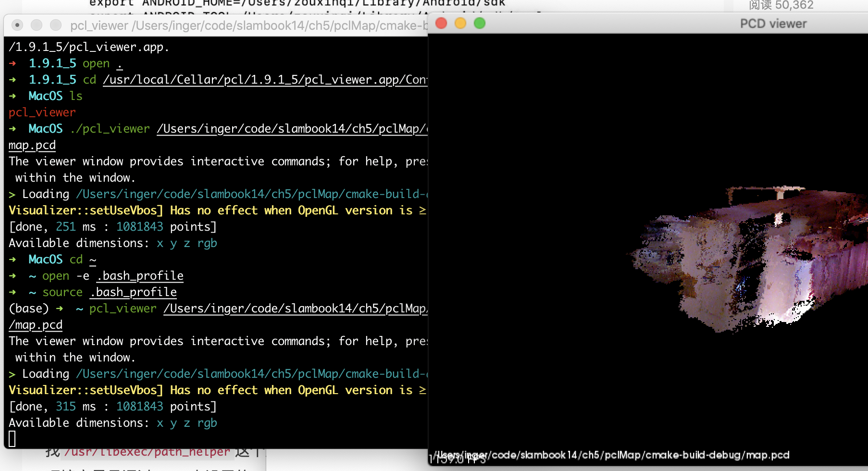The image size is (868, 471).
Task: Click the first 'Visualizer::setUseVbos]' warning line
Action: [x=218, y=211]
